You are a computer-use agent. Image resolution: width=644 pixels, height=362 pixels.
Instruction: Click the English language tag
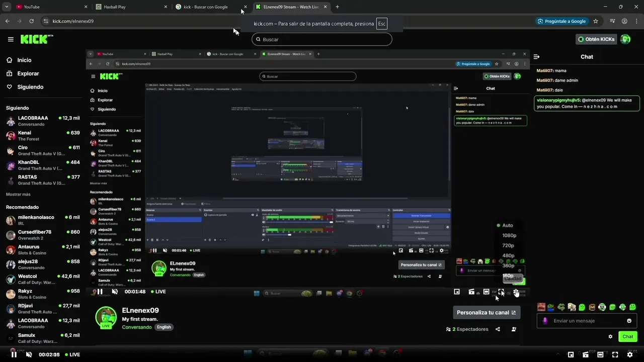pos(164,327)
